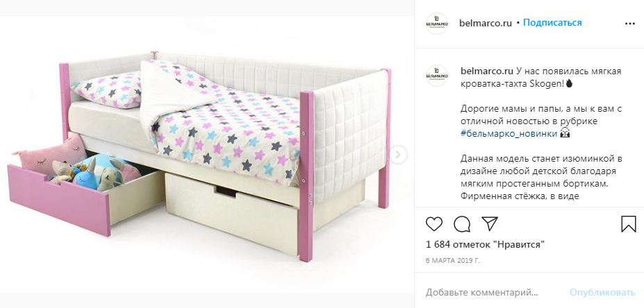This screenshot has height=308, width=644.
Task: Open the Belmarco avatar beside the caption
Action: [437, 76]
